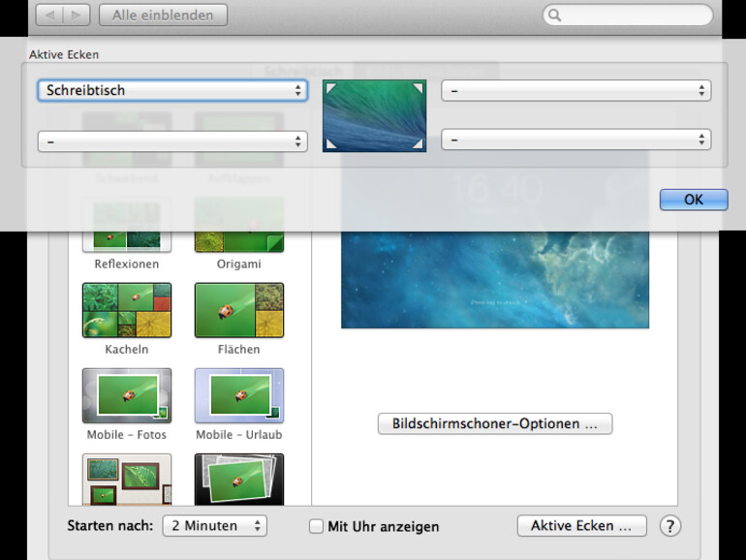Confirm hot corners with OK button
Image resolution: width=746 pixels, height=560 pixels.
[x=694, y=200]
